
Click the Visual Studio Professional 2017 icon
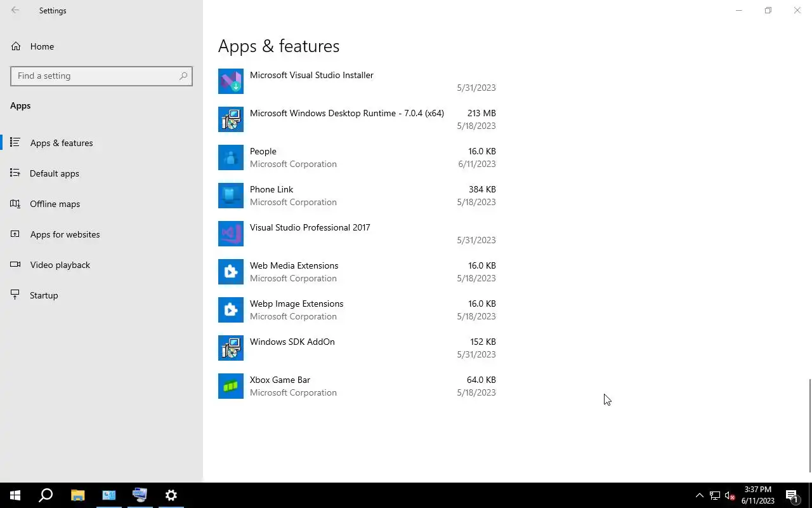tap(231, 234)
